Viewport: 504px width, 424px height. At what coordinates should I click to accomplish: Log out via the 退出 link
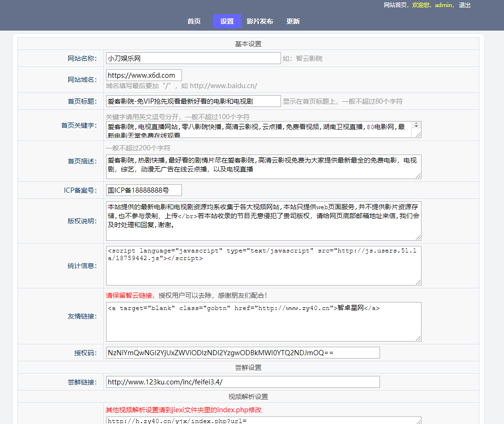464,5
